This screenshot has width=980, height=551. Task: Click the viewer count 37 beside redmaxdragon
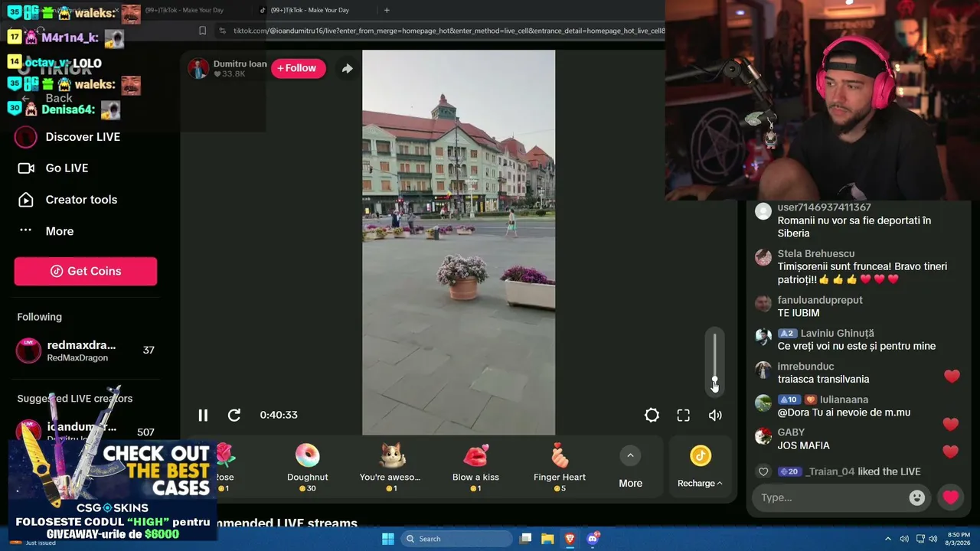[x=149, y=350]
